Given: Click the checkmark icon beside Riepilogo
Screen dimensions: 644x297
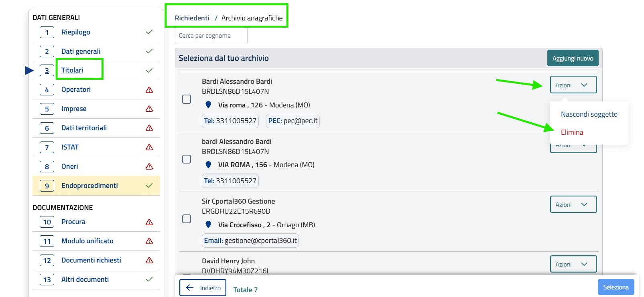Looking at the screenshot, I should [149, 32].
